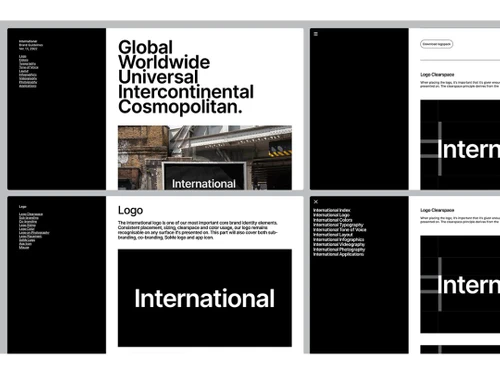Click clearspace logo diagram beside expanded menu

click(x=460, y=284)
